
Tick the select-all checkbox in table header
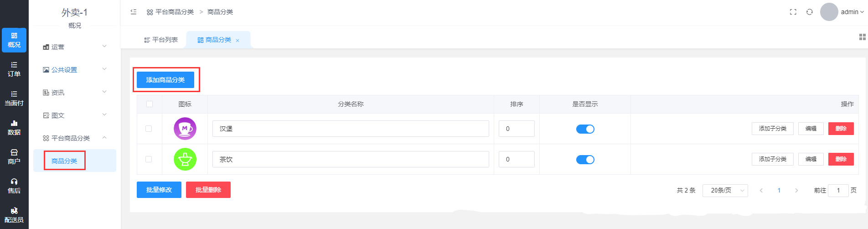point(150,104)
